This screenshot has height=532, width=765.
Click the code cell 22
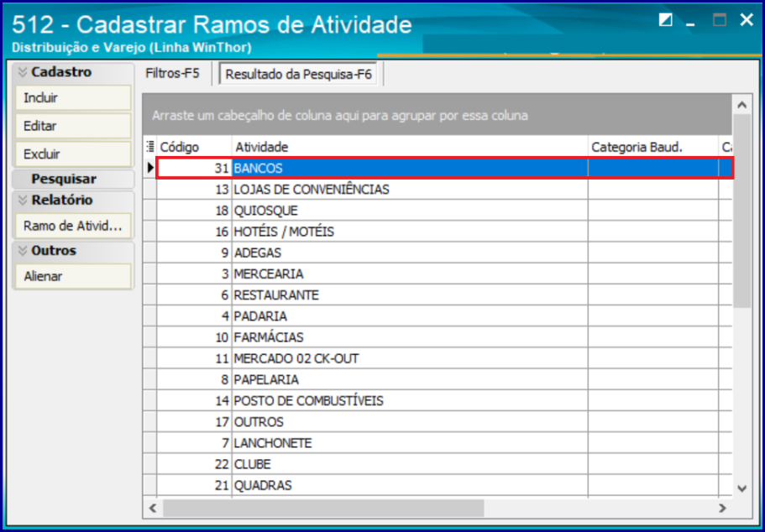(x=194, y=464)
